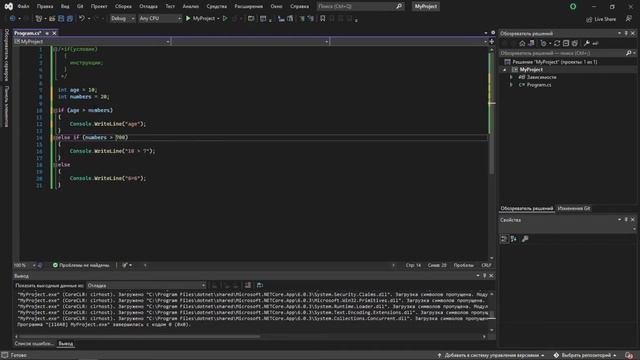Open the Any CPU platform dropdown
The width and height of the screenshot is (640, 360).
point(160,18)
